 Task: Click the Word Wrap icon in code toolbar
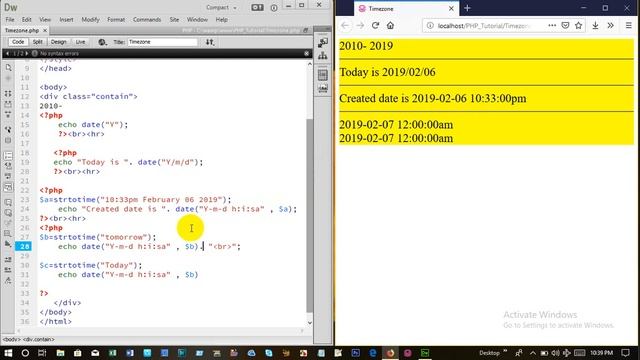[x=8, y=176]
